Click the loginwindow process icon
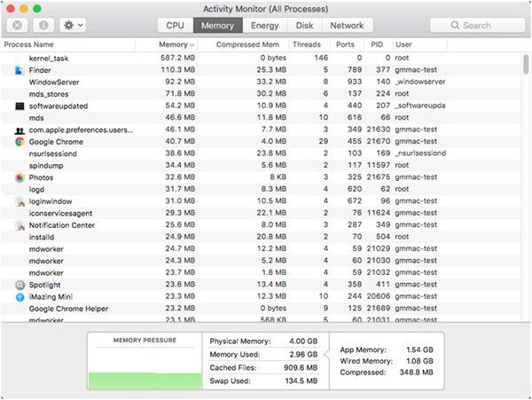532x400 pixels. tap(20, 201)
